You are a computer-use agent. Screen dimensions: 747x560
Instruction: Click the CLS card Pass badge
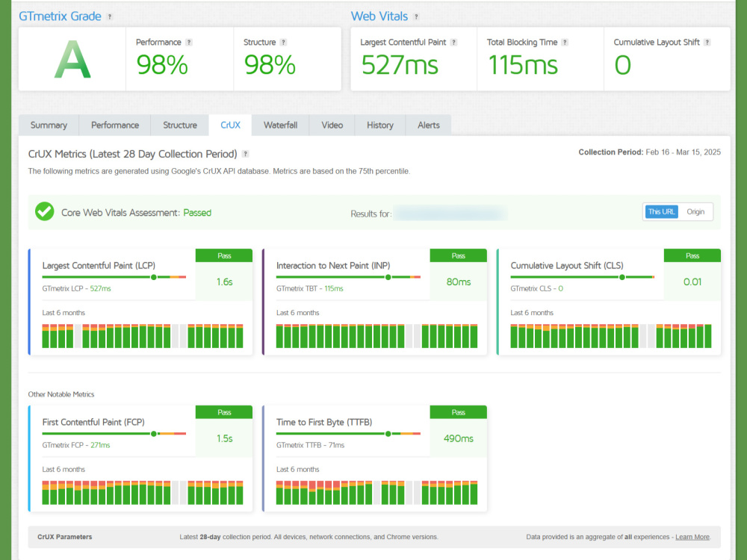692,255
